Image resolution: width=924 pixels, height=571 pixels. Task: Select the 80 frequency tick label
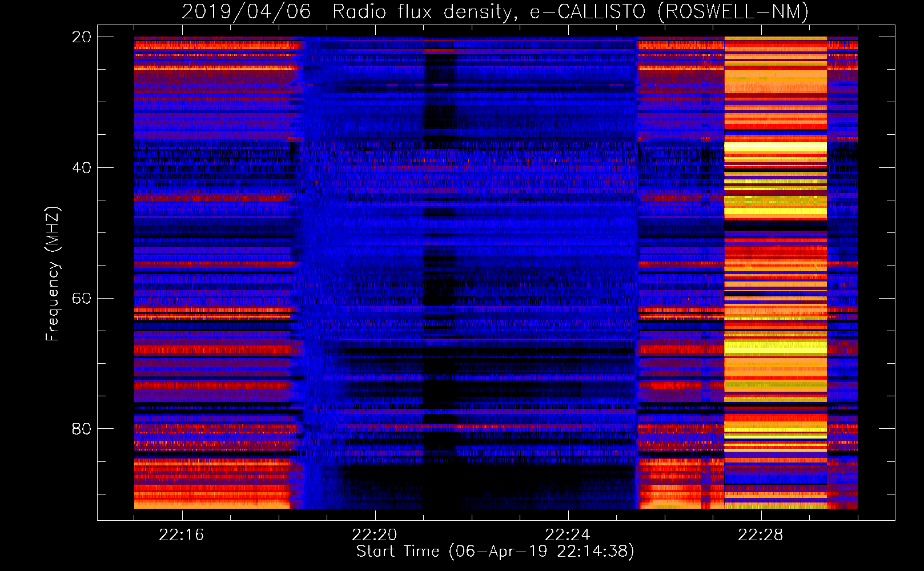coord(82,429)
